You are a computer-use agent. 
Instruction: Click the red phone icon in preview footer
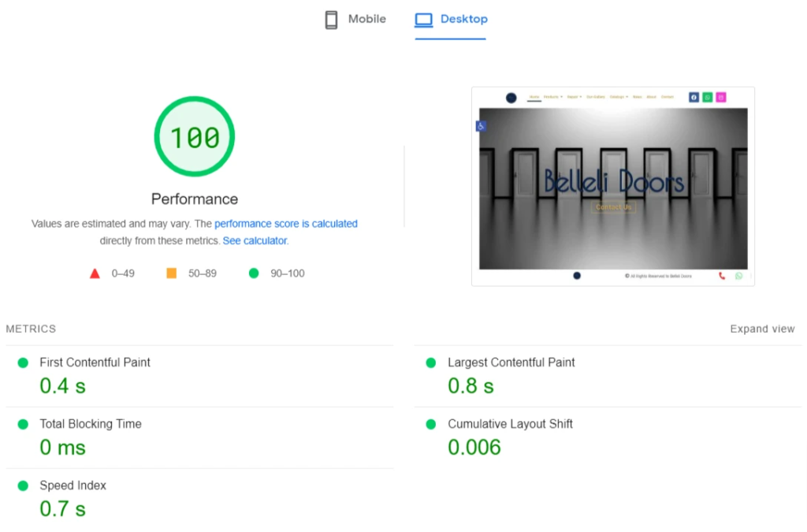(722, 276)
